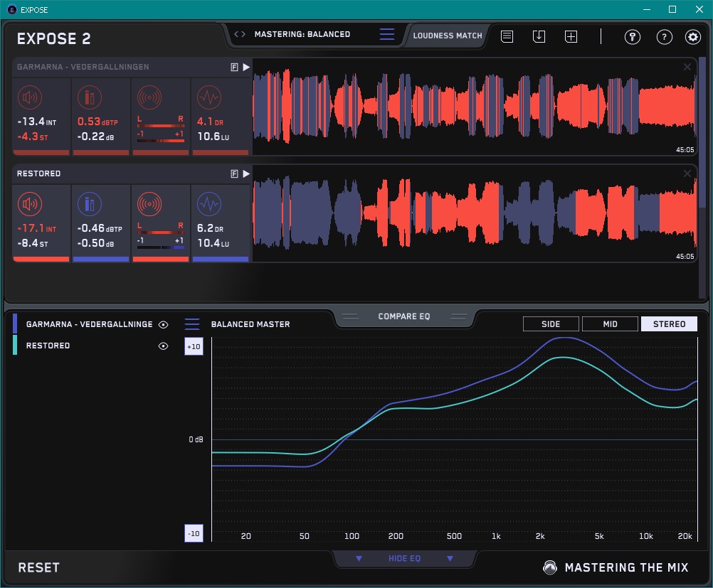Collapse the EQ panel with Hide EQ
This screenshot has width=713, height=588.
(404, 559)
